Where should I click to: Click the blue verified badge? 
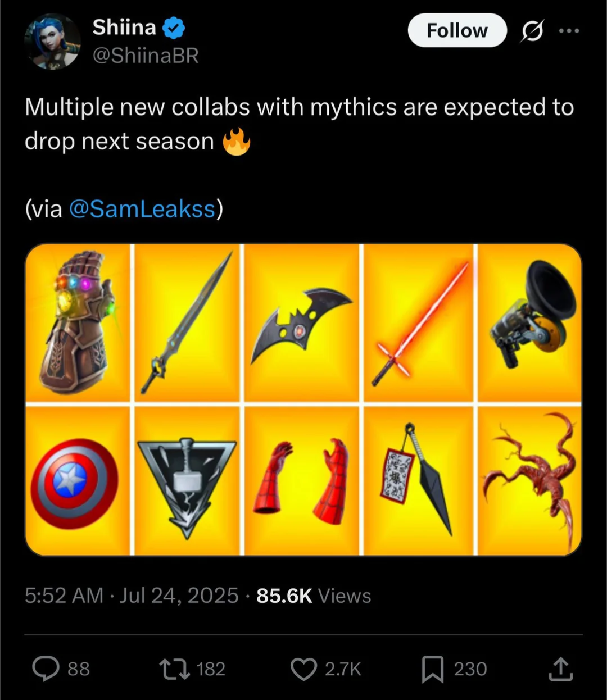pos(174,28)
